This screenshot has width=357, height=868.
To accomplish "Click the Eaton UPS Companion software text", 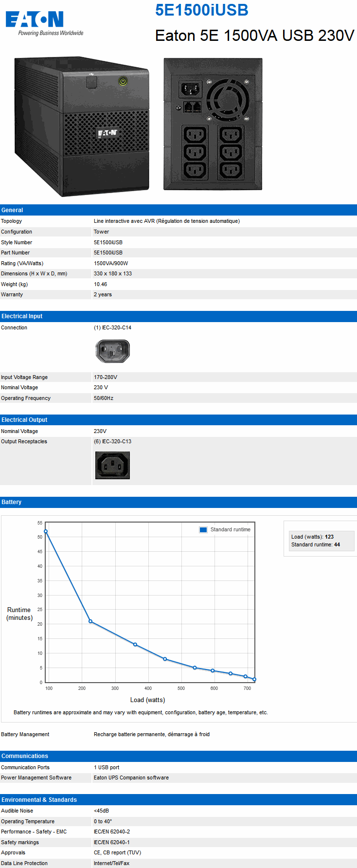I will click(131, 778).
